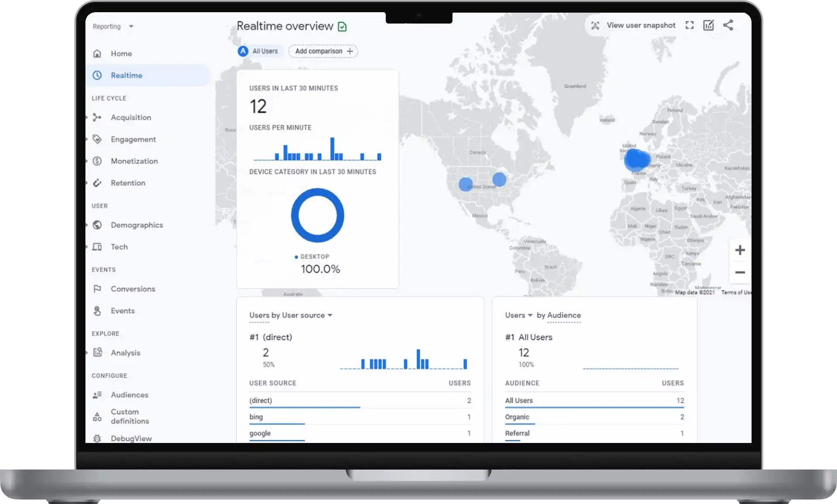
Task: Click the verified badge next to Realtime overview
Action: [343, 27]
